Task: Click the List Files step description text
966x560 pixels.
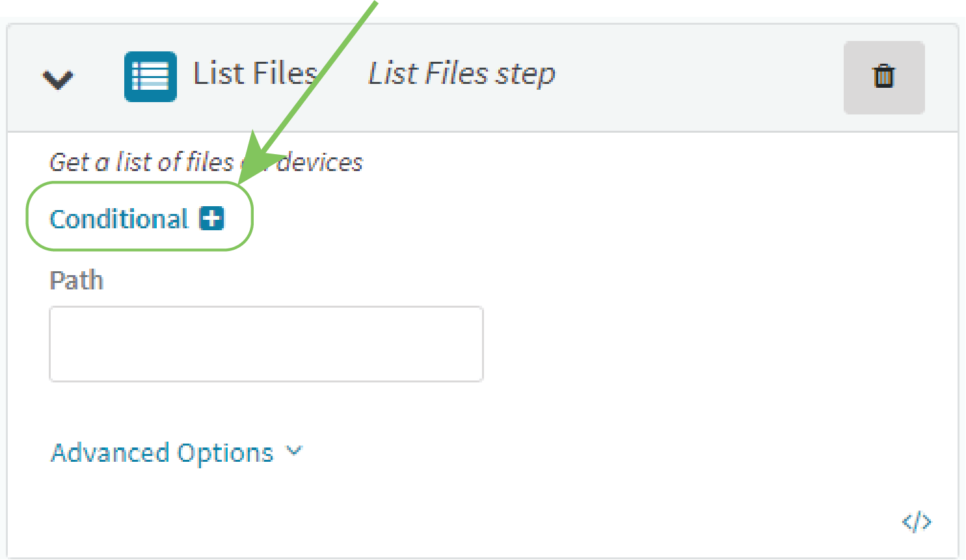Action: (x=206, y=162)
